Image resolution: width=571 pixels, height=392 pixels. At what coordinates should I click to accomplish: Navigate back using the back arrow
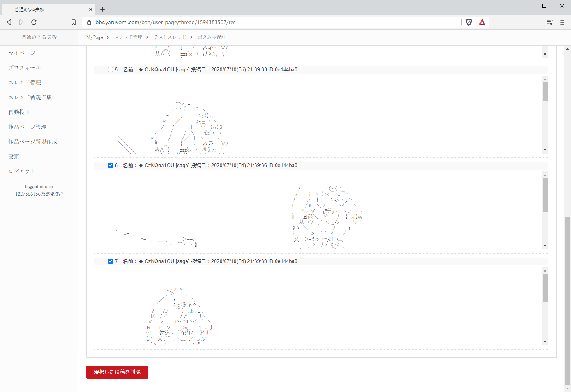point(9,22)
